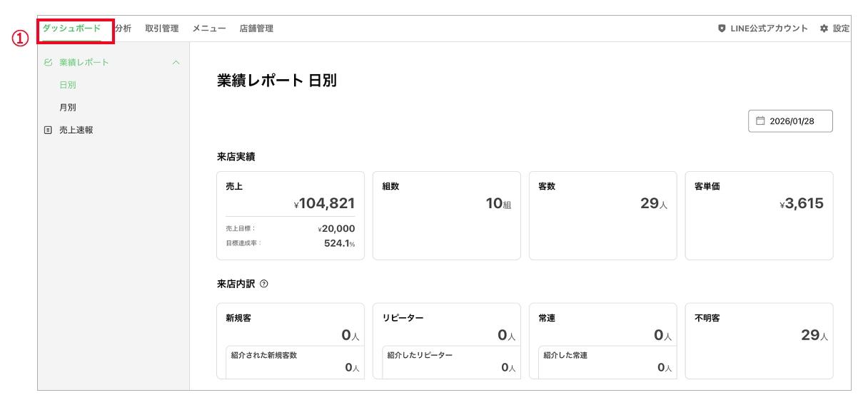Image resolution: width=868 pixels, height=405 pixels.
Task: Click the 紹介したリピーター label
Action: pyautogui.click(x=420, y=355)
